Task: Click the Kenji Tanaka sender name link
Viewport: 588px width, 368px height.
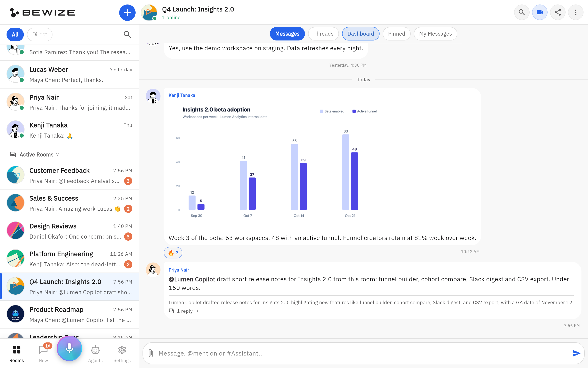Action: click(x=182, y=95)
